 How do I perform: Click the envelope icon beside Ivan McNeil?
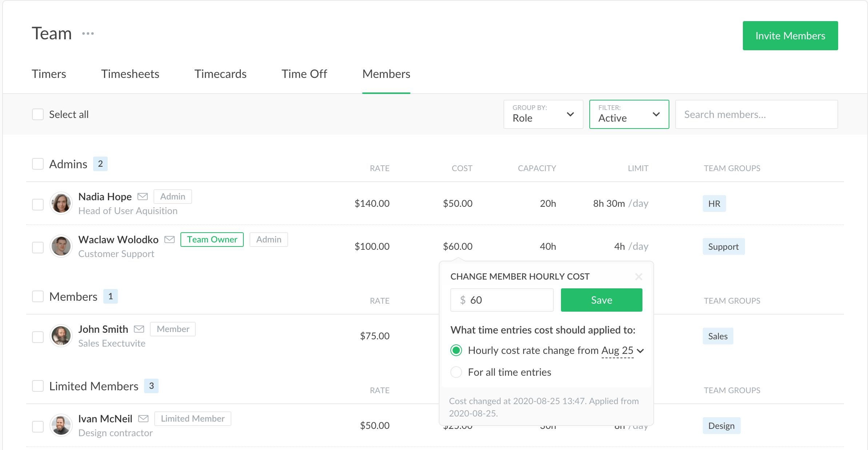143,419
